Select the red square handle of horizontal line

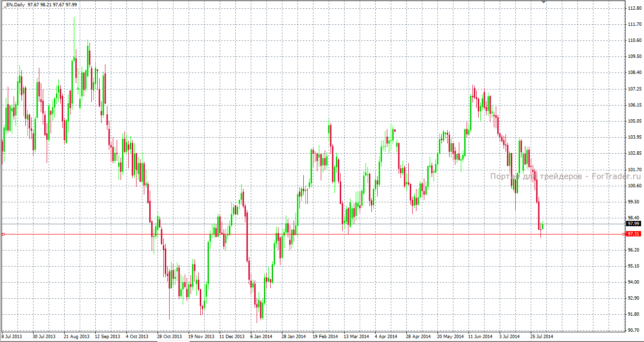pos(3,234)
